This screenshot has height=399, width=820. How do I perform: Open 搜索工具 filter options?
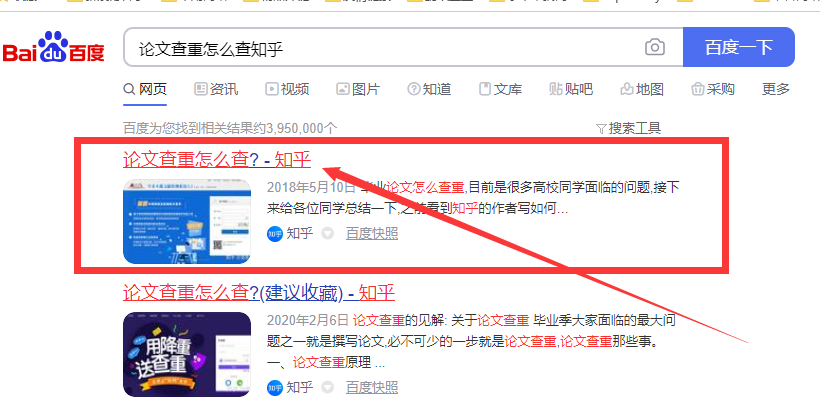pos(629,128)
